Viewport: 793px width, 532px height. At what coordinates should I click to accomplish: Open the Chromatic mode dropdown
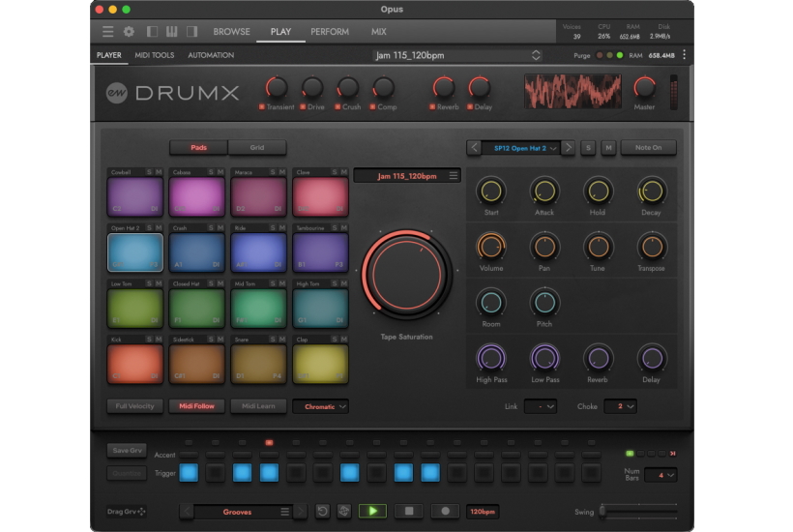click(x=320, y=406)
